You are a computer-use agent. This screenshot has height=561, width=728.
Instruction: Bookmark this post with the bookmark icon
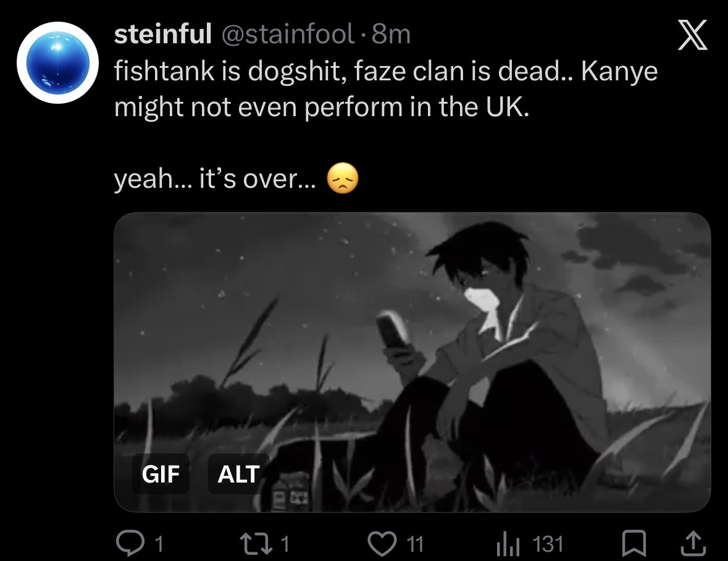pyautogui.click(x=634, y=543)
